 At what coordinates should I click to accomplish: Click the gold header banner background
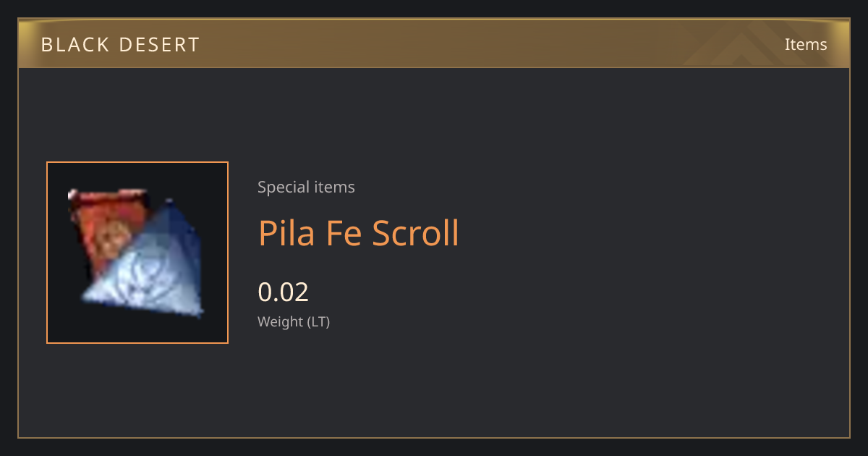point(434,43)
